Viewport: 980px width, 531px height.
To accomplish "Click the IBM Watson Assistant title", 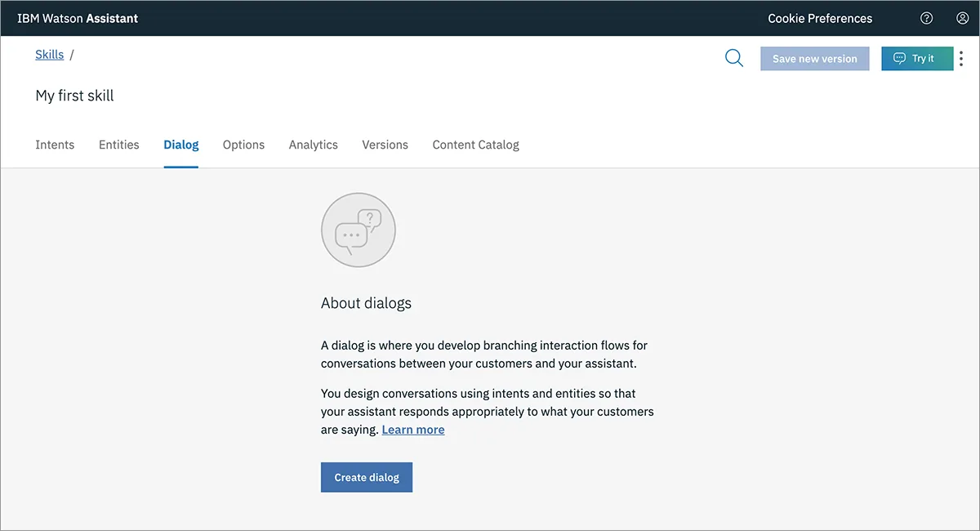I will [78, 18].
